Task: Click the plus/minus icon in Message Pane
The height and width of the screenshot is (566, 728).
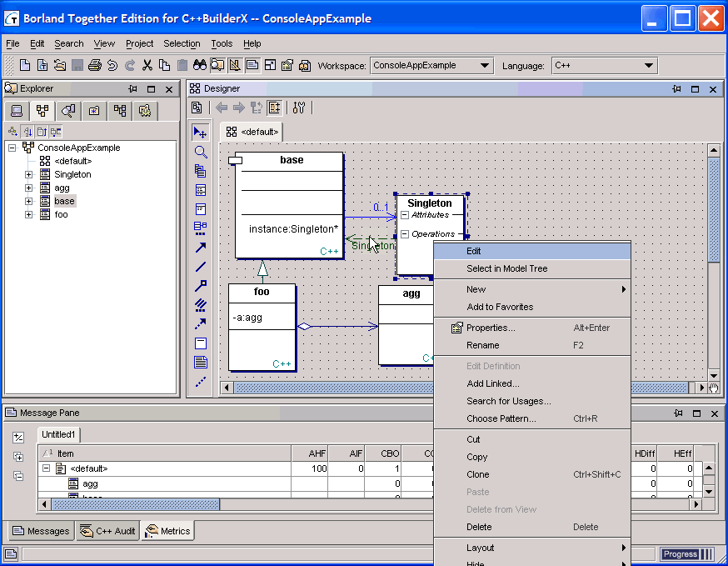Action: [18, 438]
